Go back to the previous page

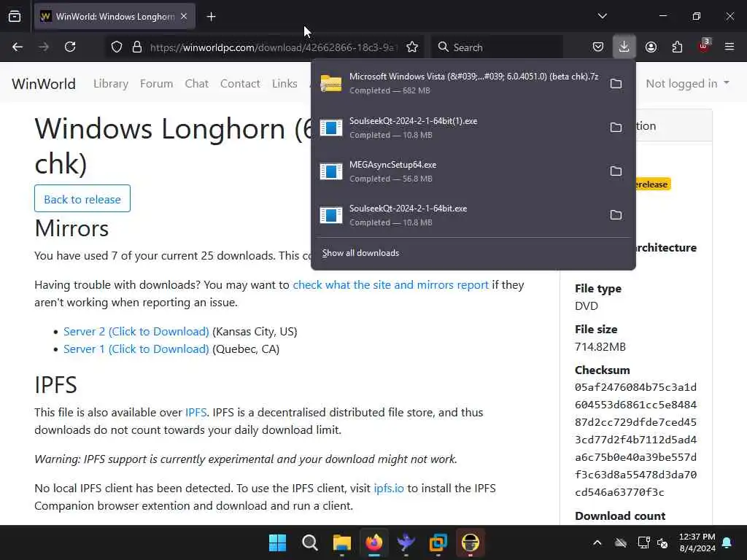click(x=18, y=47)
